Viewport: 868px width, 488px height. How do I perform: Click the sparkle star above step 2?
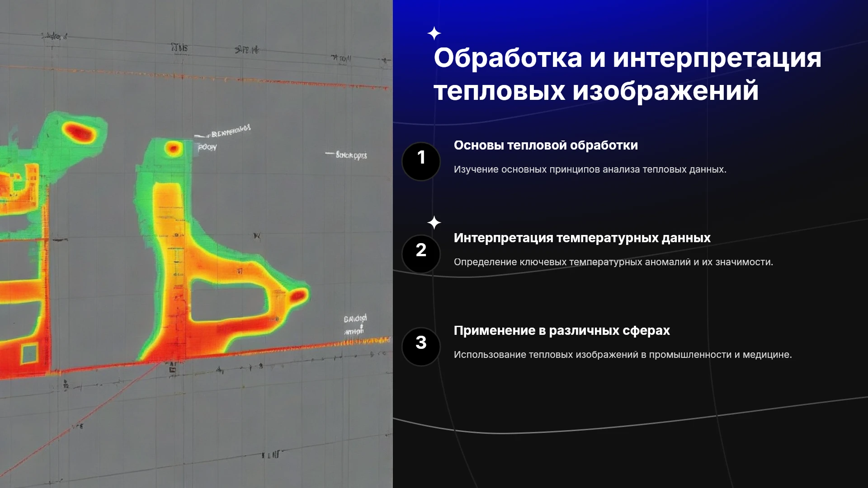point(434,222)
